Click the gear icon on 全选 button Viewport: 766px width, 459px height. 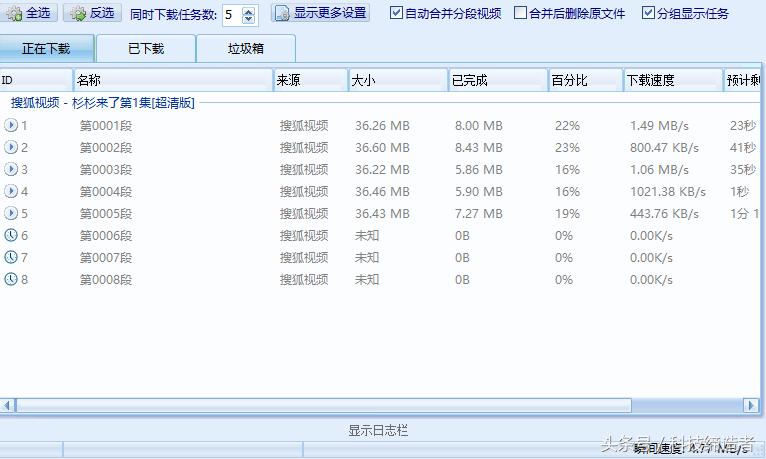[14, 13]
